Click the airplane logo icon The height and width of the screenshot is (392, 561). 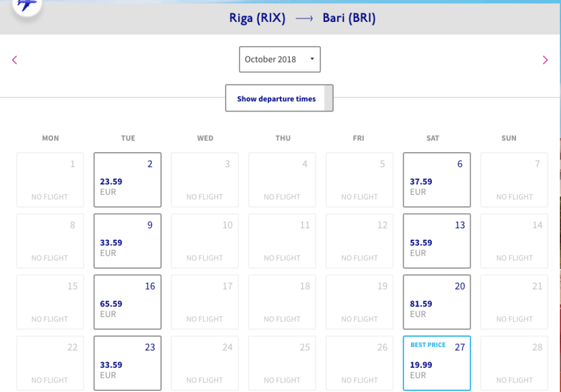[27, 4]
